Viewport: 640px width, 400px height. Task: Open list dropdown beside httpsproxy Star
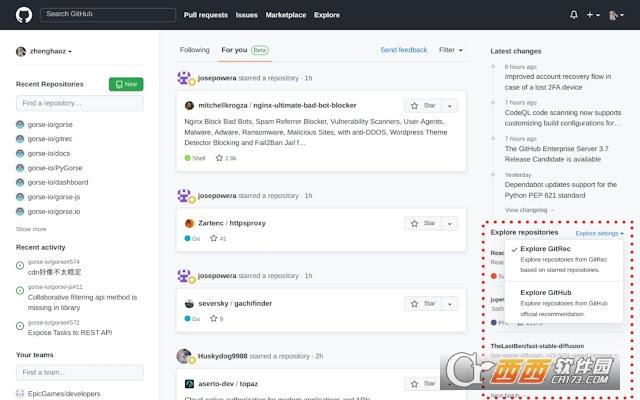click(450, 223)
